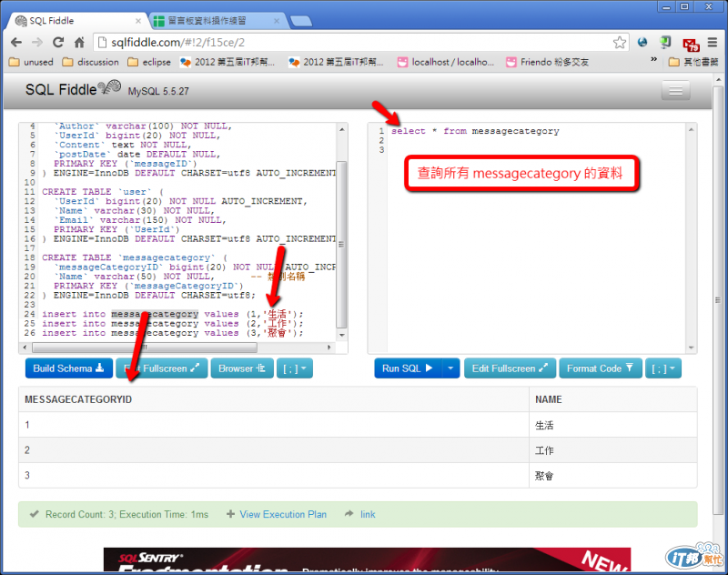
Task: Open schema panel Edit Fullscreen
Action: click(162, 368)
